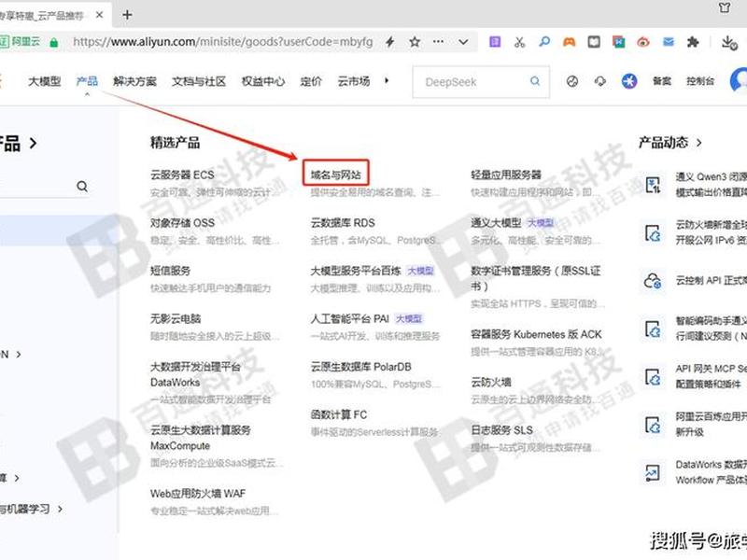Open the orange game controller extension
The image size is (747, 560).
tap(569, 42)
